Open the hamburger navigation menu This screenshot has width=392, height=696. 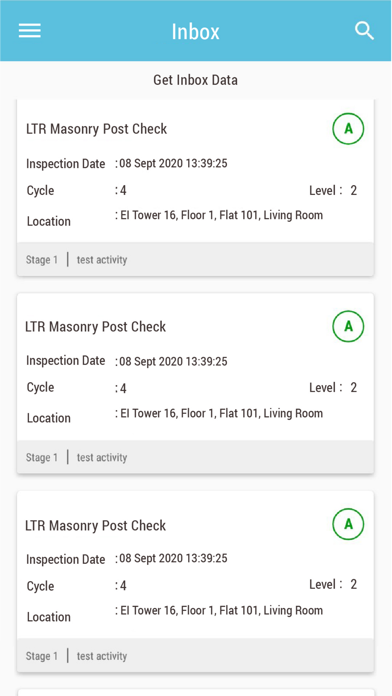point(30,31)
